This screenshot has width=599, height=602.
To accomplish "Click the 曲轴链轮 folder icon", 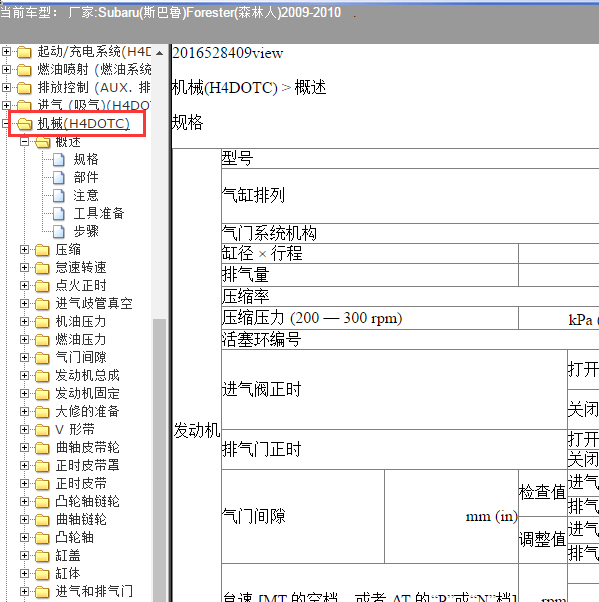I will coord(42,520).
